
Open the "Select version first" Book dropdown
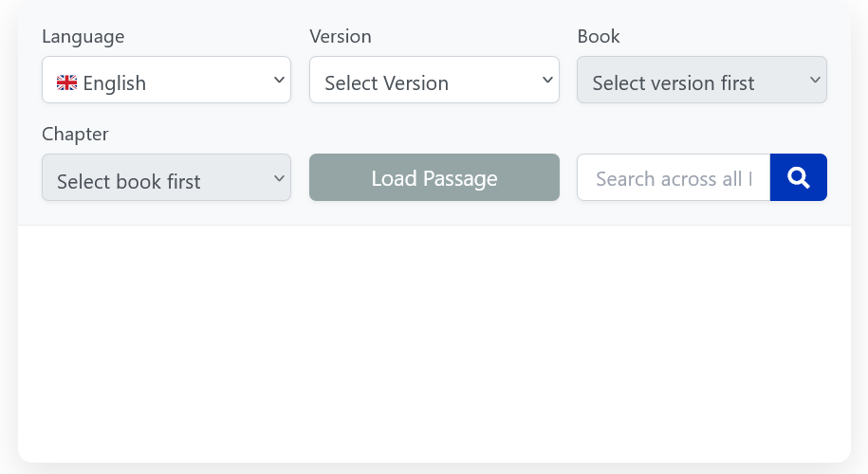702,80
